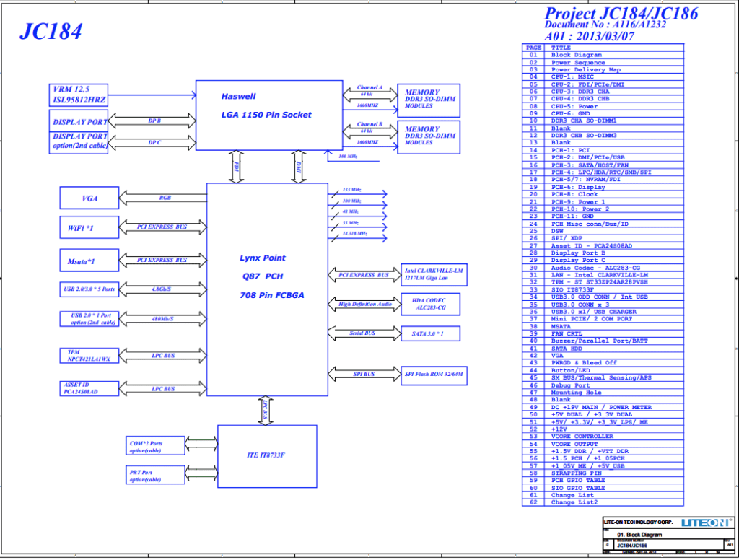This screenshot has height=560, width=739.
Task: Select the Channel B memory module block
Action: pyautogui.click(x=429, y=137)
